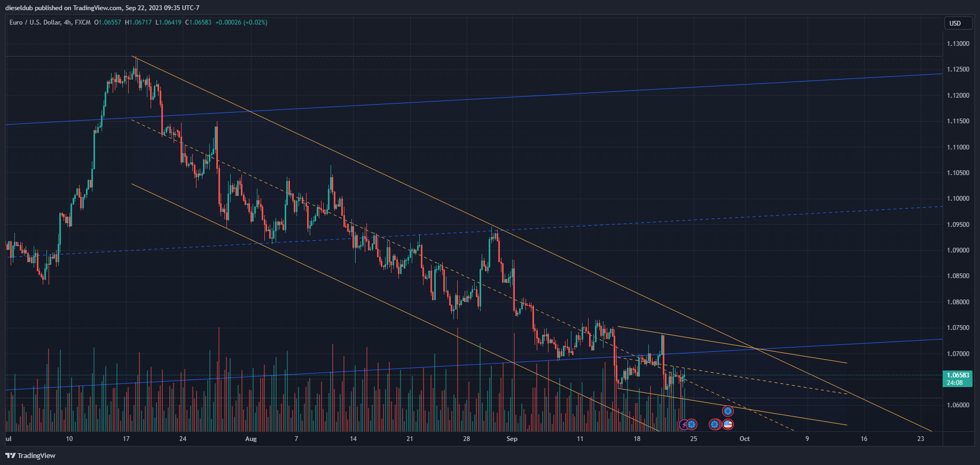
Task: Click the 1.09500 price axis label
Action: (958, 224)
